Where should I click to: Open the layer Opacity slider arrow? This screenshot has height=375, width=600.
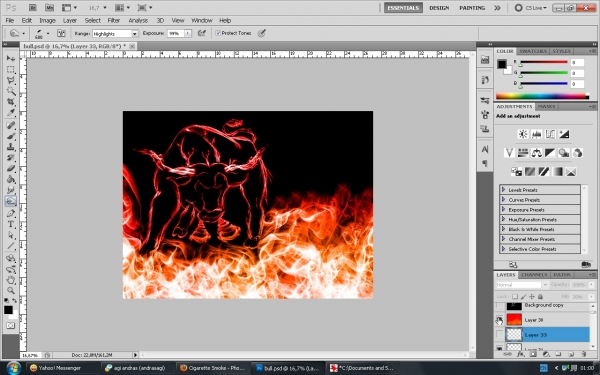pos(592,285)
